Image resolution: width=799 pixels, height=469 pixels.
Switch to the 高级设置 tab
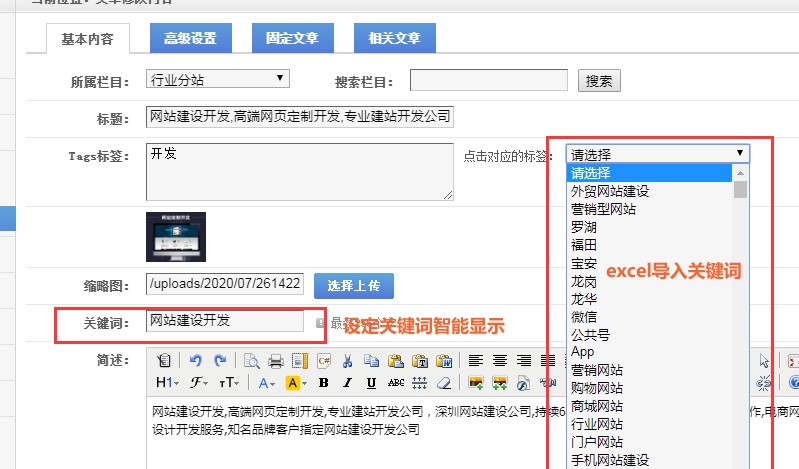click(190, 39)
